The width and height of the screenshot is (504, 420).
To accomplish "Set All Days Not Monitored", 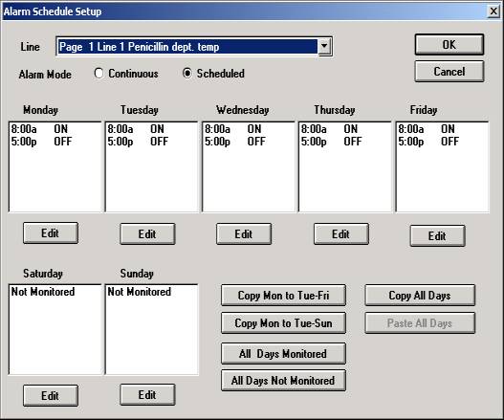I will coord(283,381).
